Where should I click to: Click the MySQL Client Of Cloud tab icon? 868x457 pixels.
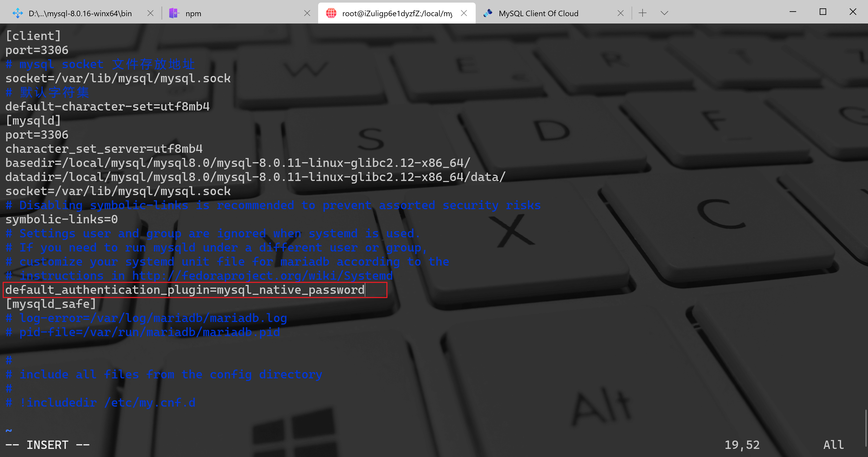[488, 14]
